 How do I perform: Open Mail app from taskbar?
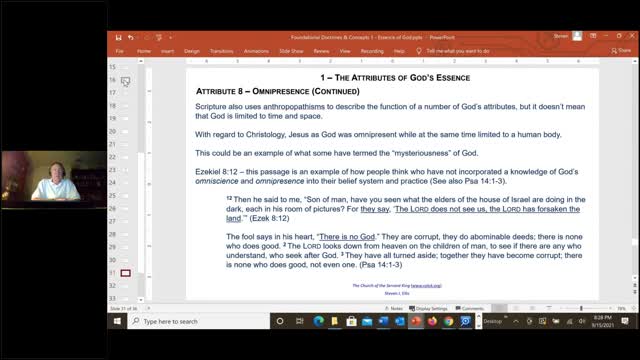367,321
